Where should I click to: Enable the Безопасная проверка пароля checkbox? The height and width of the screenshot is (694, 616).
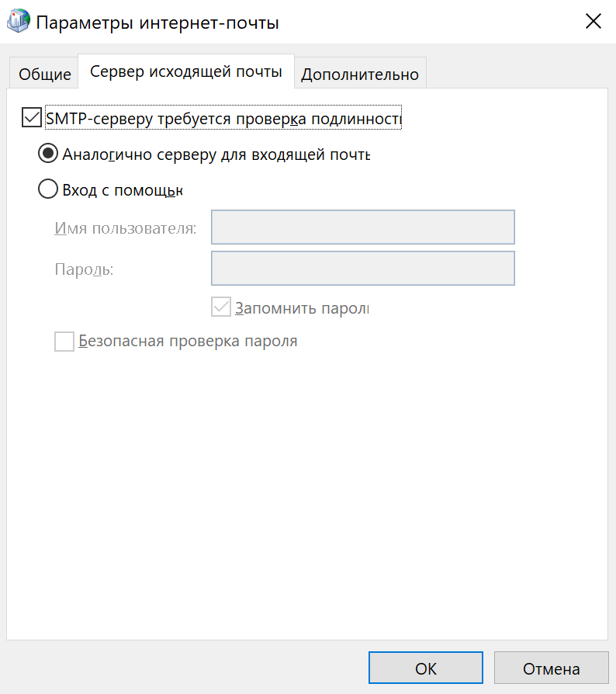[x=64, y=342]
